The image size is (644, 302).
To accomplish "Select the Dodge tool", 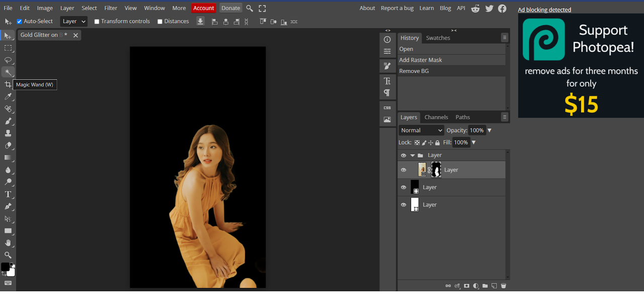I will coord(8,182).
